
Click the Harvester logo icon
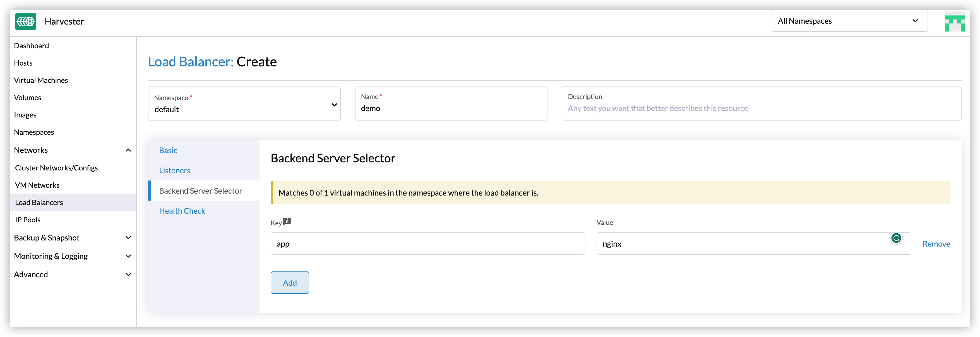click(x=25, y=21)
